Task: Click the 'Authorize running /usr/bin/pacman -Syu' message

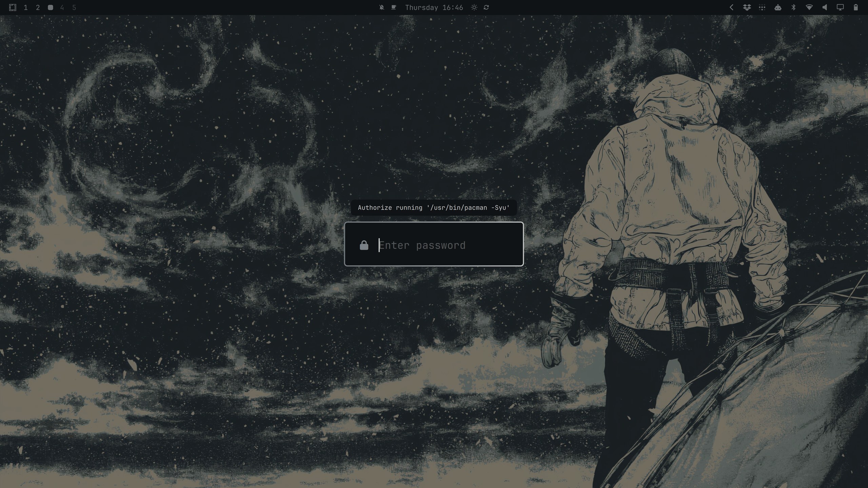Action: click(x=434, y=208)
